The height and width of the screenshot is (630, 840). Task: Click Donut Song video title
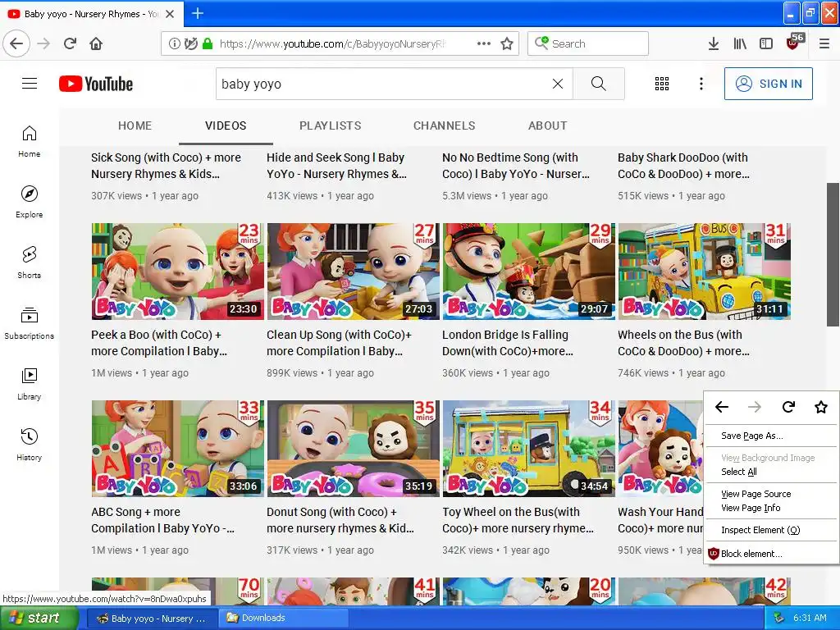[340, 520]
